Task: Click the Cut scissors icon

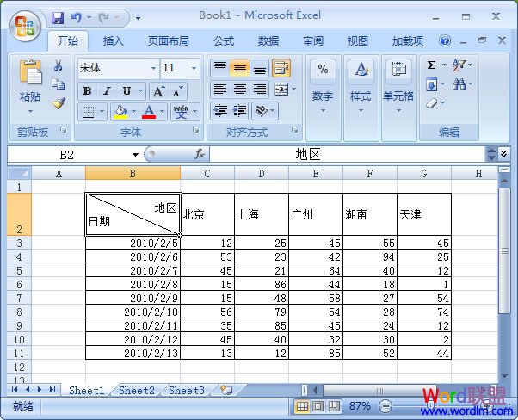Action: [59, 66]
